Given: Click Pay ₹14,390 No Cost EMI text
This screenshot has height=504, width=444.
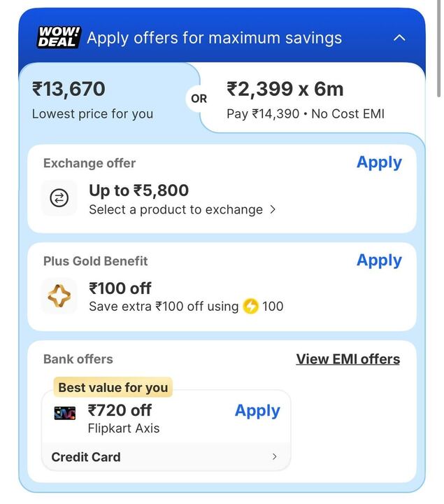Looking at the screenshot, I should (x=306, y=113).
